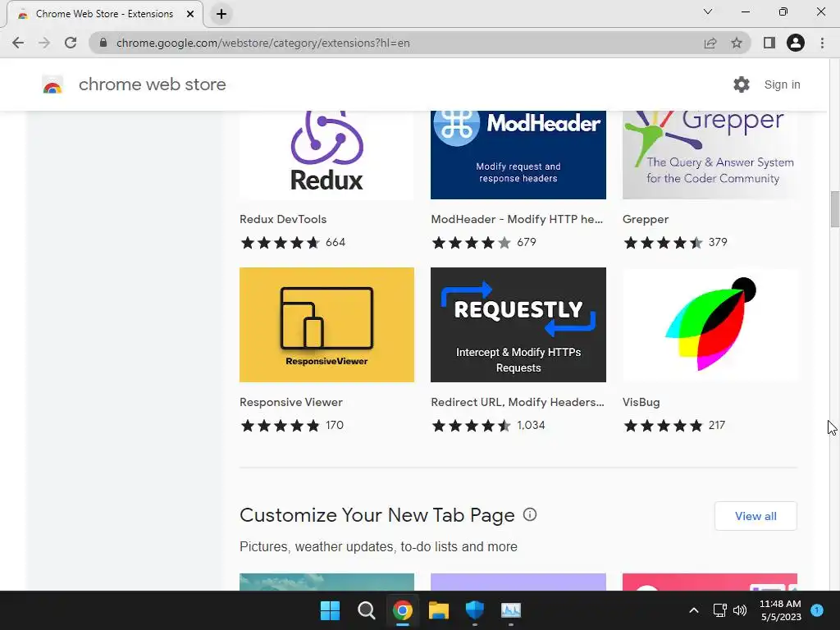The height and width of the screenshot is (630, 840).
Task: Click VisBug 217 rating count
Action: (717, 426)
